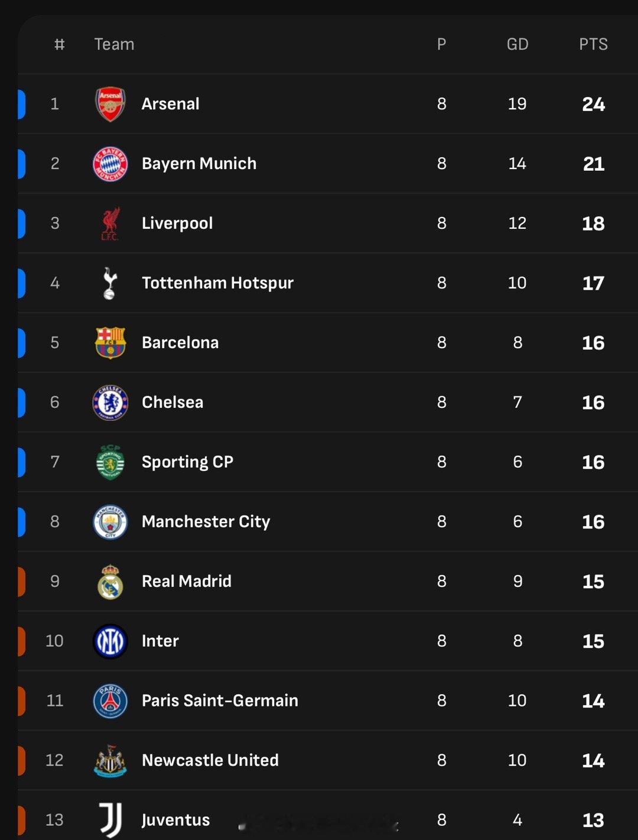
Task: Click the P column header
Action: click(x=441, y=44)
